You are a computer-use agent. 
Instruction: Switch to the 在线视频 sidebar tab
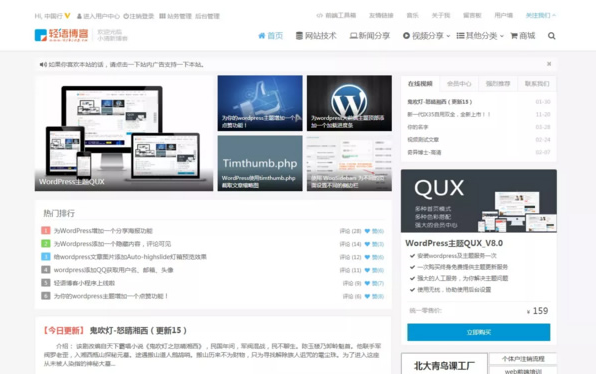420,84
